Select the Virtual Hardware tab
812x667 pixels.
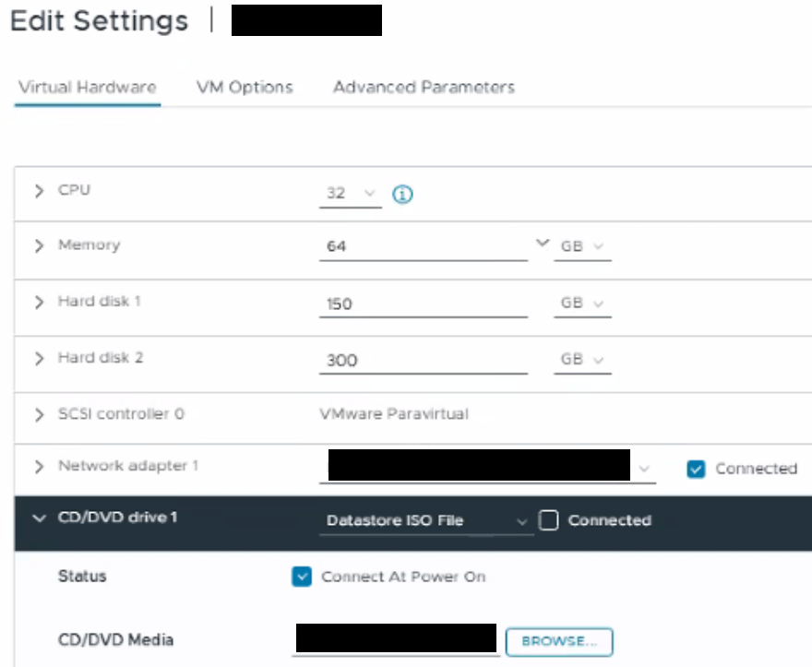click(x=88, y=88)
